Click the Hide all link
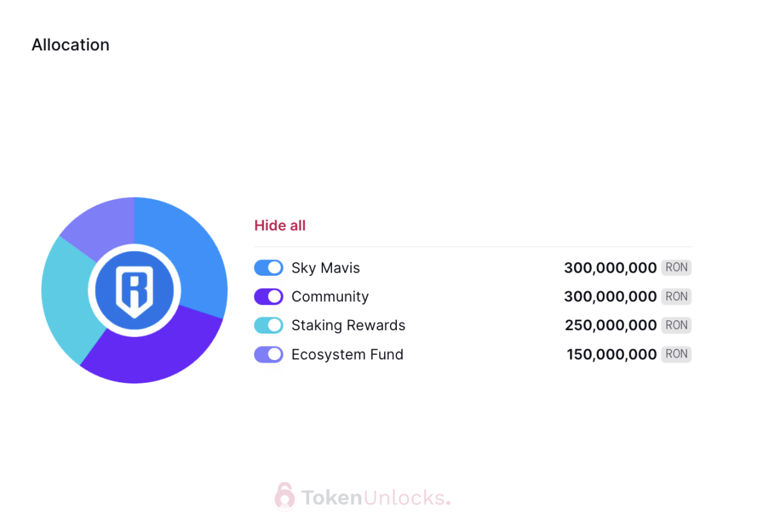 point(280,226)
